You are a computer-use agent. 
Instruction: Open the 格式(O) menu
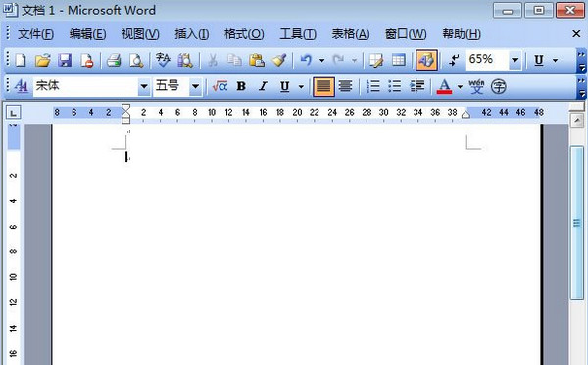(244, 34)
